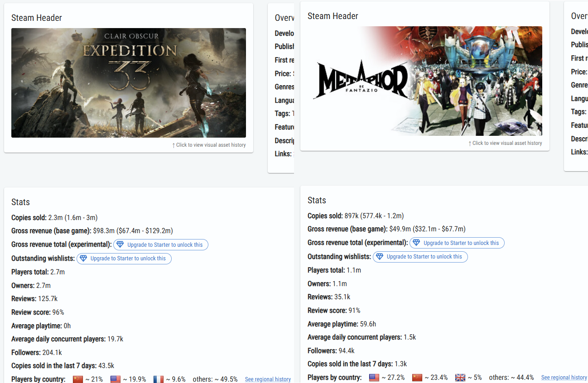The width and height of the screenshot is (588, 383).
Task: Click Average playtime 0h row
Action: [x=41, y=326]
